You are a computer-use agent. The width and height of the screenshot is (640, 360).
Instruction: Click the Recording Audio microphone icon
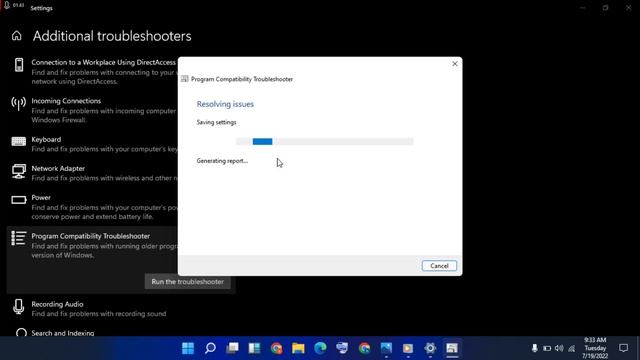pyautogui.click(x=18, y=307)
